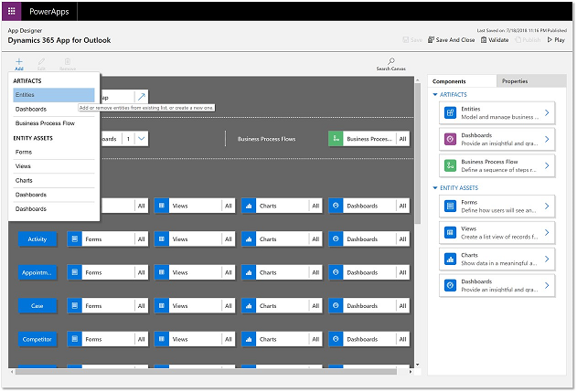Collapse the ENTITY ASSETS section in Components

coord(435,188)
